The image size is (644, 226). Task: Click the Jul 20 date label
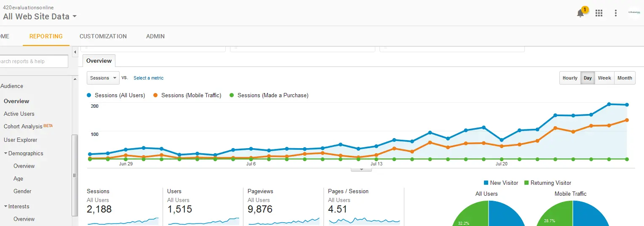coord(501,164)
